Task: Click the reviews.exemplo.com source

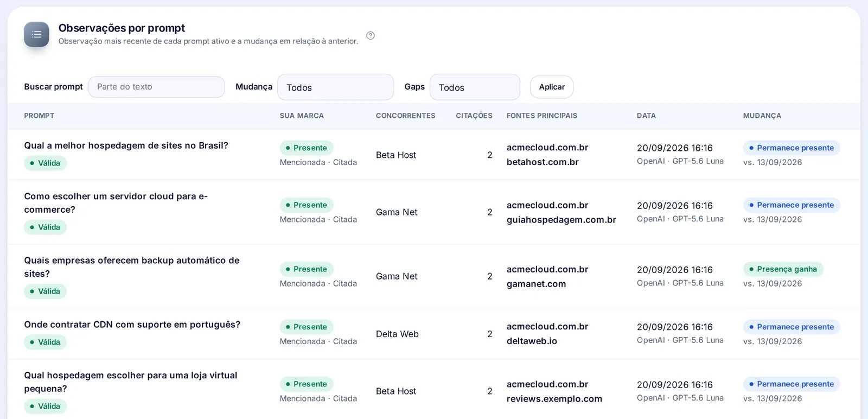Action: click(554, 399)
